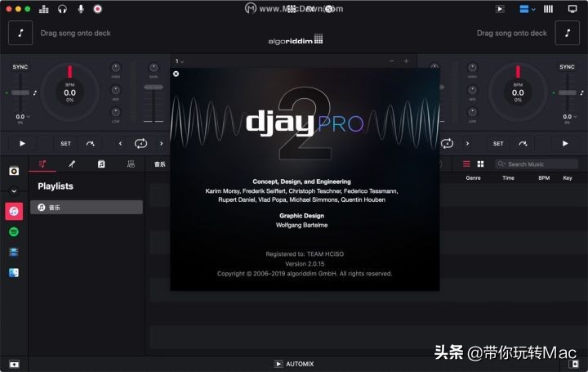The image size is (588, 372).
Task: Open the mixer equalizer icon in title bar
Action: (x=44, y=9)
